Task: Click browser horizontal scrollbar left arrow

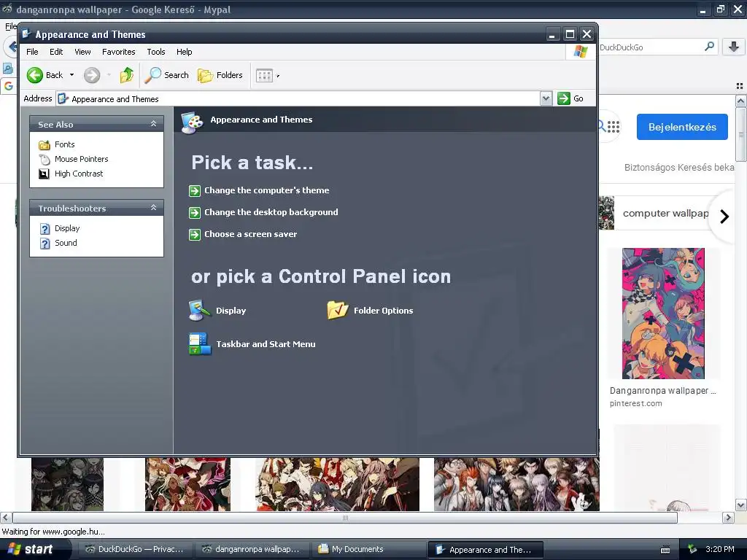Action: pos(6,517)
